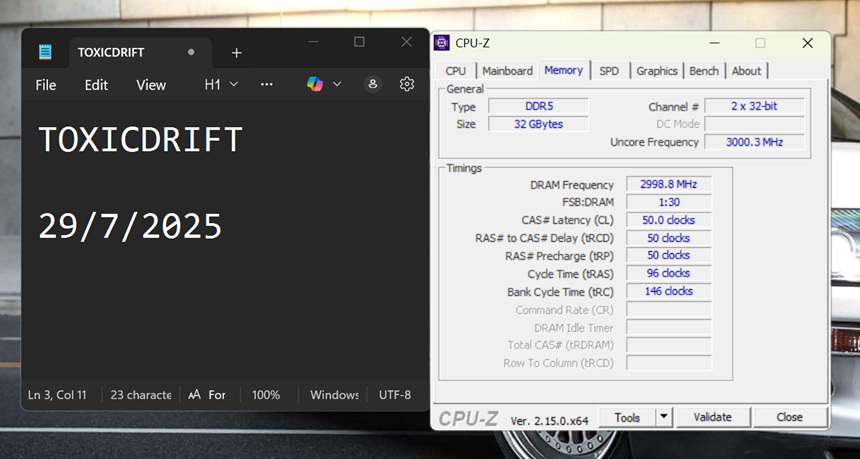Viewport: 860px width, 459px height.
Task: Click the 1:30 FSB:DRAM value
Action: tap(669, 202)
